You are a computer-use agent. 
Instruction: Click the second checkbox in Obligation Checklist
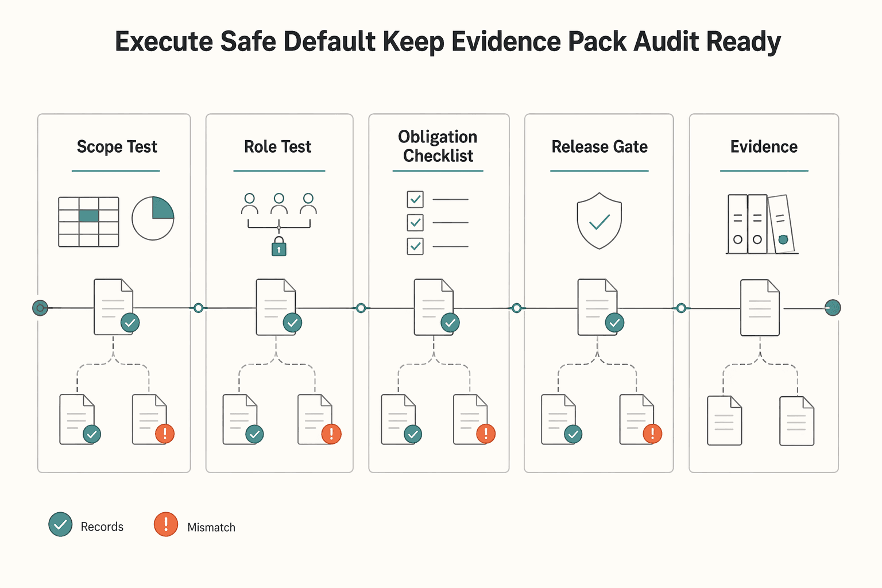point(415,222)
